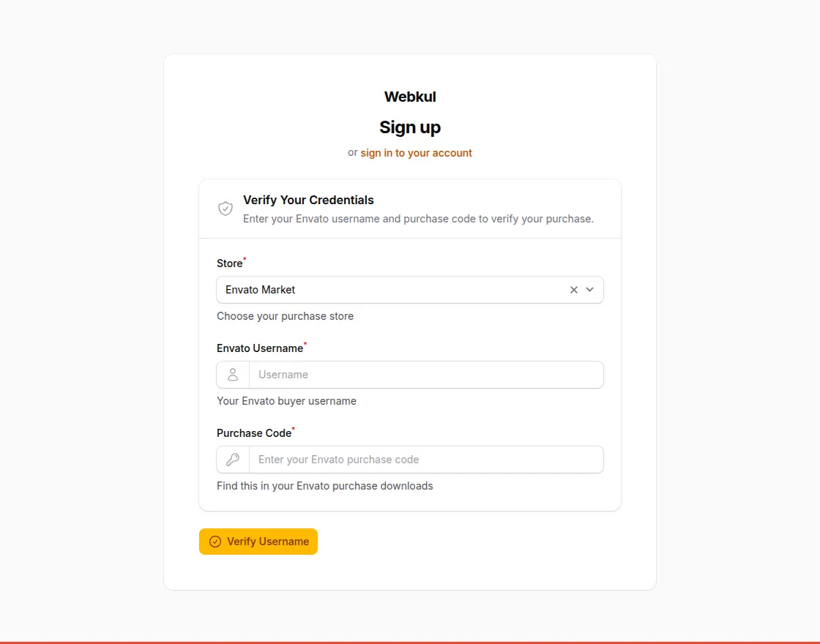The width and height of the screenshot is (820, 644).
Task: Click the red asterisk next to Store label
Action: click(244, 258)
